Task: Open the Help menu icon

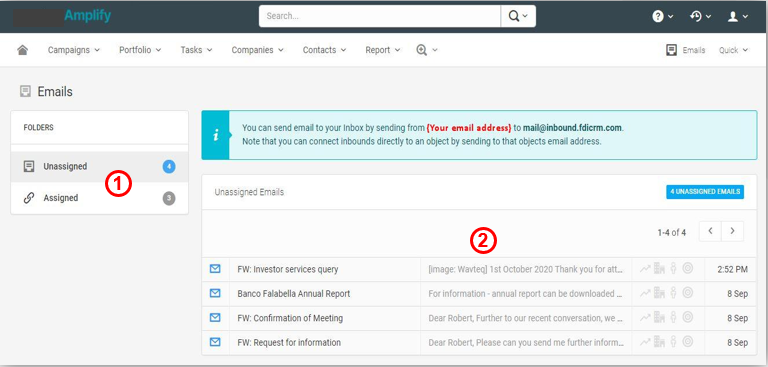Action: pos(657,16)
